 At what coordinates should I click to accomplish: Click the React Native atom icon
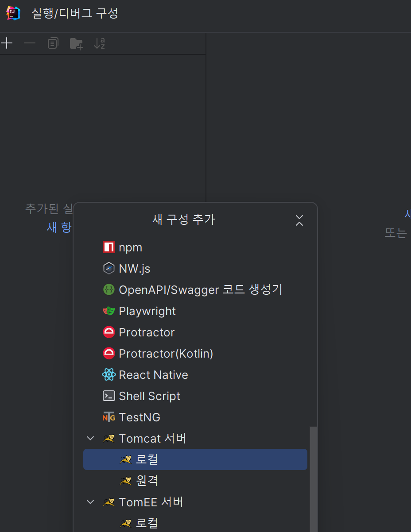tap(109, 375)
